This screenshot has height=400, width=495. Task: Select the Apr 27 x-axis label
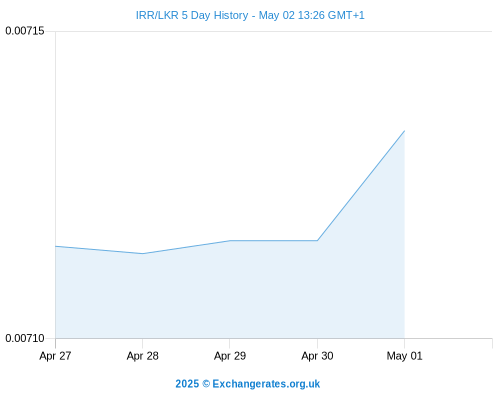coord(55,356)
